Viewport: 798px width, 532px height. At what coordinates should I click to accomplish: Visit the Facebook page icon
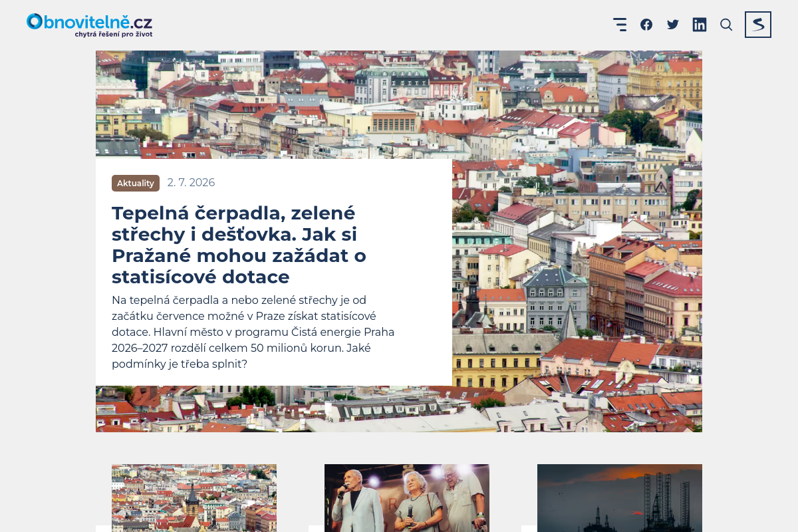tap(646, 25)
